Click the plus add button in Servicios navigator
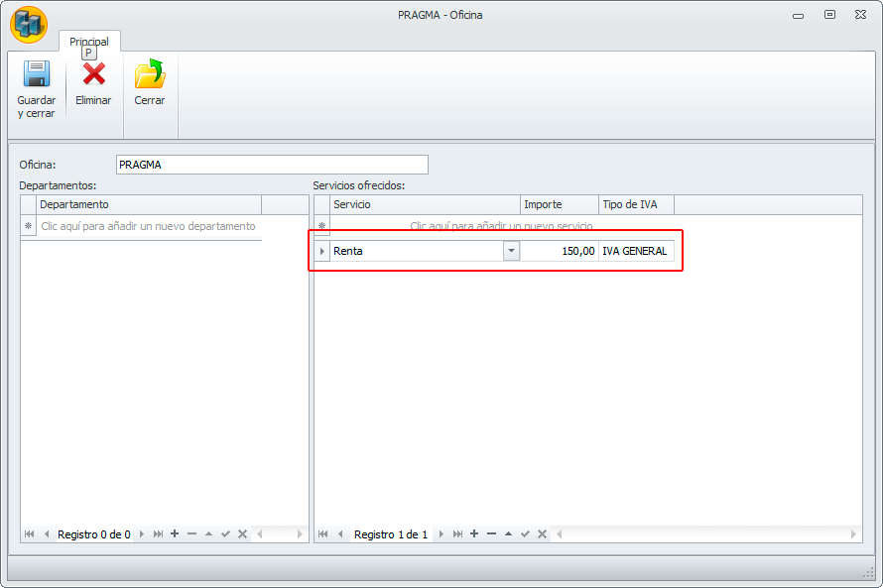This screenshot has width=883, height=588. pos(474,533)
